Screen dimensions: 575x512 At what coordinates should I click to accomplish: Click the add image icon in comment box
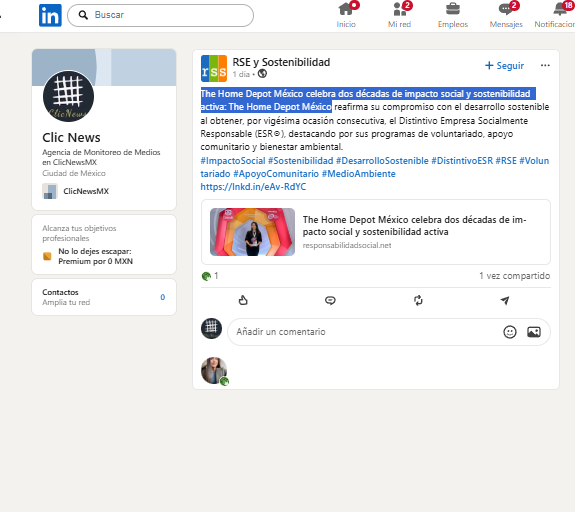[534, 332]
